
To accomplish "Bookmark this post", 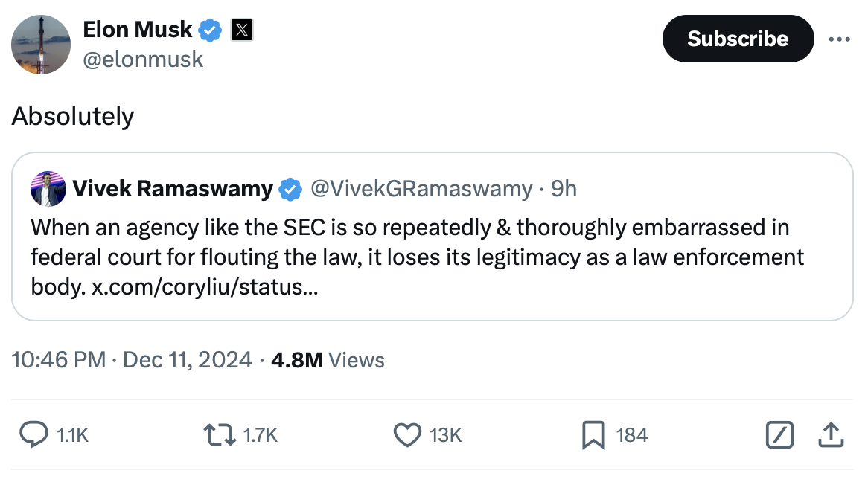I will pos(593,434).
